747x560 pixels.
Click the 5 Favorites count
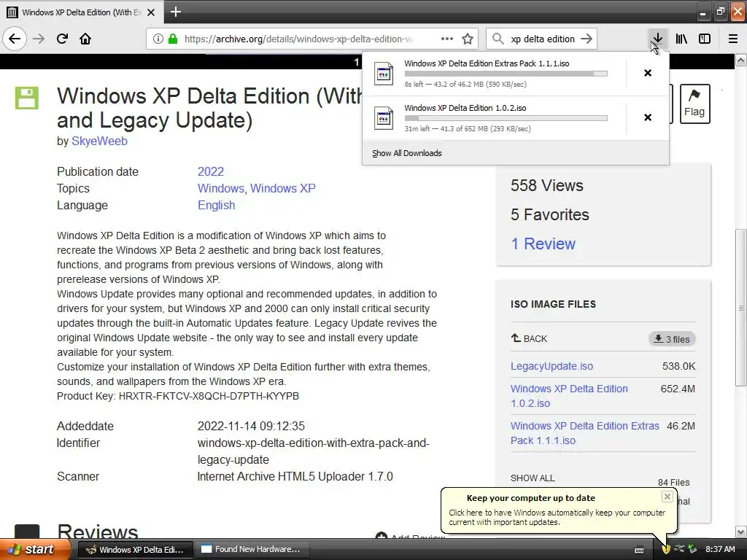click(x=550, y=215)
